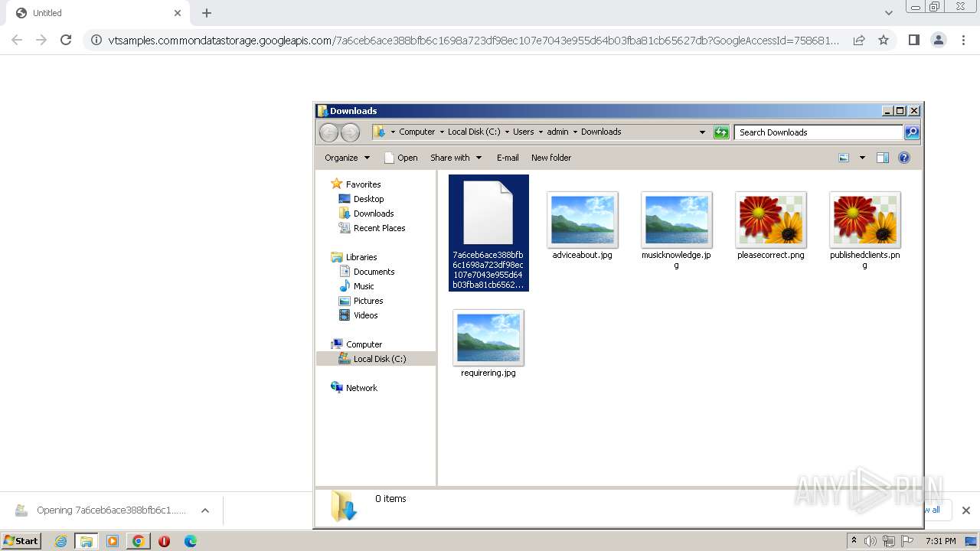The width and height of the screenshot is (980, 551).
Task: Open a new Chrome tab
Action: 207,13
